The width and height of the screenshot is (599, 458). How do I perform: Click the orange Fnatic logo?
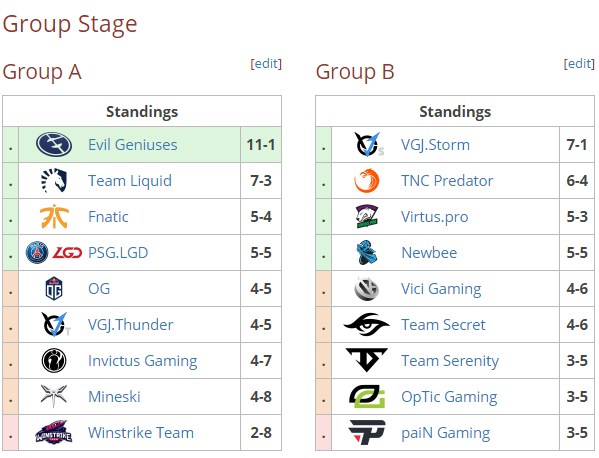[x=54, y=217]
